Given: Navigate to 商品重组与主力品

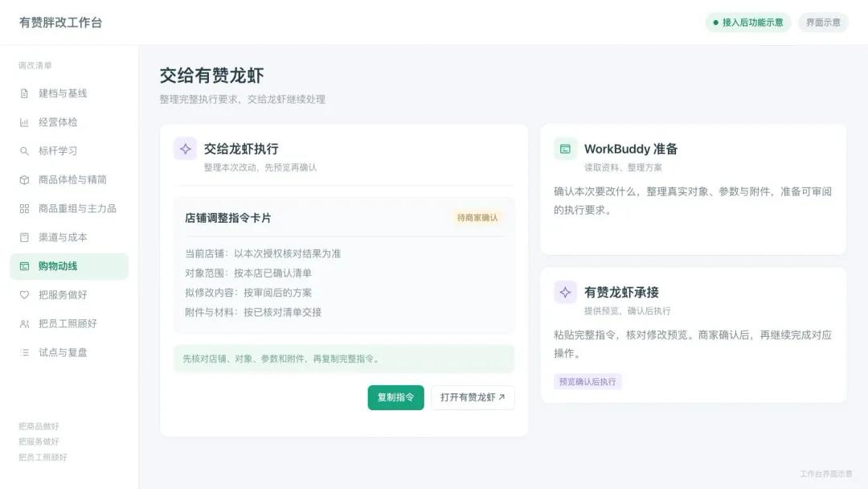Looking at the screenshot, I should 69,209.
